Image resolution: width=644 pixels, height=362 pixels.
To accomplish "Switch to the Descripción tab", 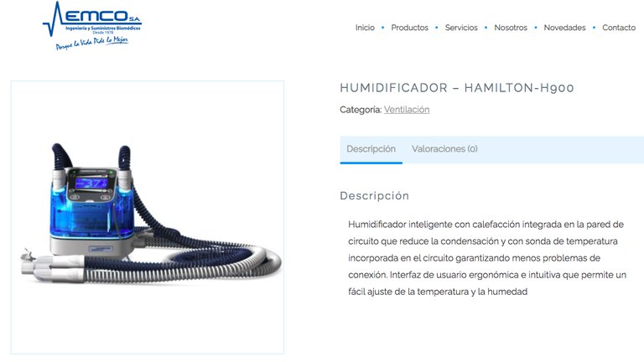I will pos(371,149).
